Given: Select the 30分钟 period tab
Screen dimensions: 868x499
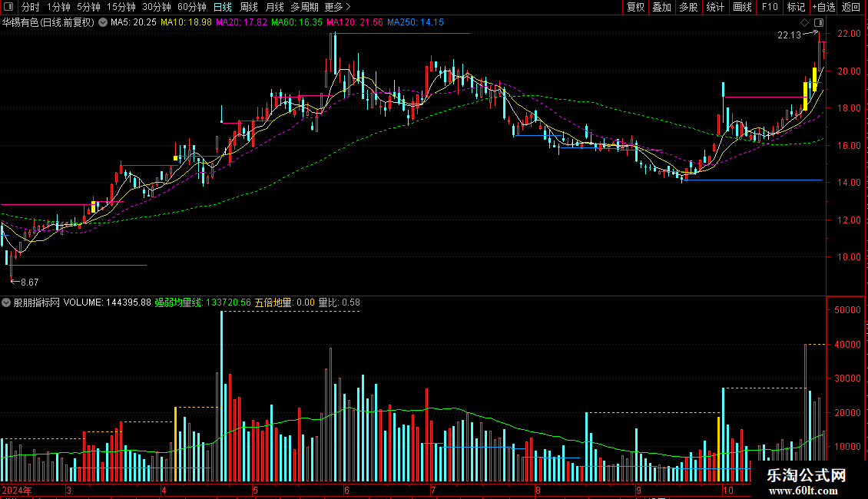Looking at the screenshot, I should (x=157, y=7).
